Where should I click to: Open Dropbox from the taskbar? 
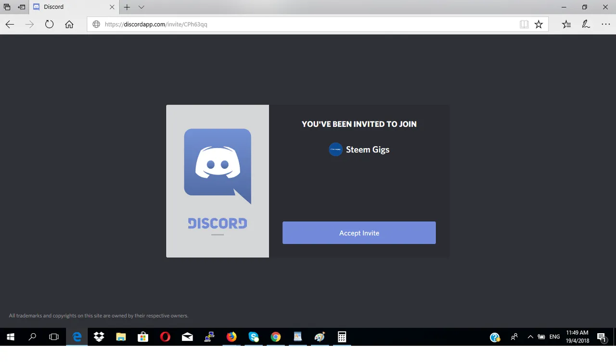99,337
